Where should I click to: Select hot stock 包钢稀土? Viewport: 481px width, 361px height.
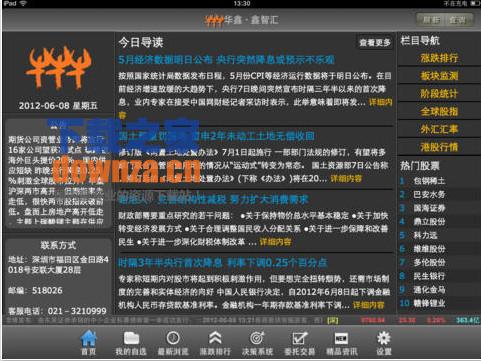point(429,181)
